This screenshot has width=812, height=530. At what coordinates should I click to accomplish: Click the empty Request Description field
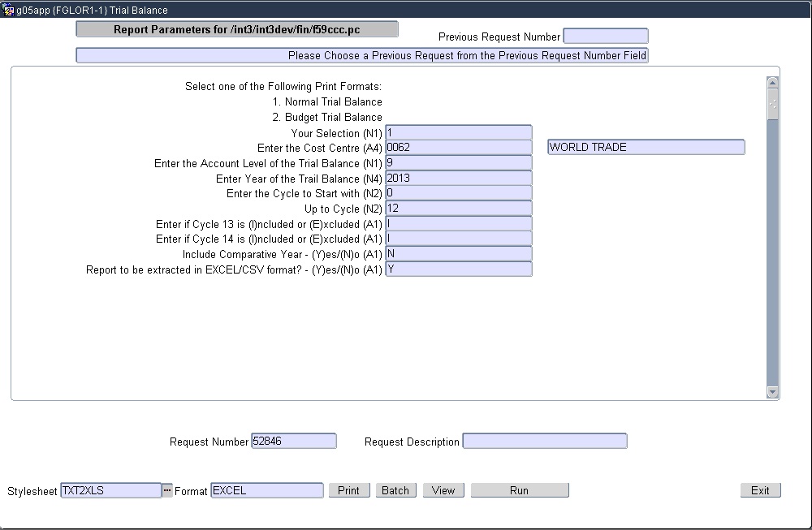click(545, 441)
